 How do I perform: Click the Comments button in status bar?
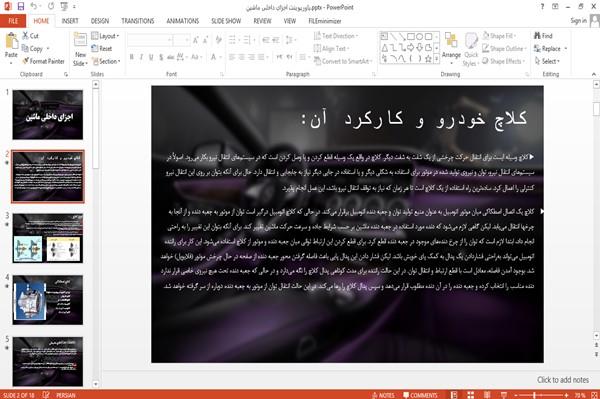click(x=420, y=395)
